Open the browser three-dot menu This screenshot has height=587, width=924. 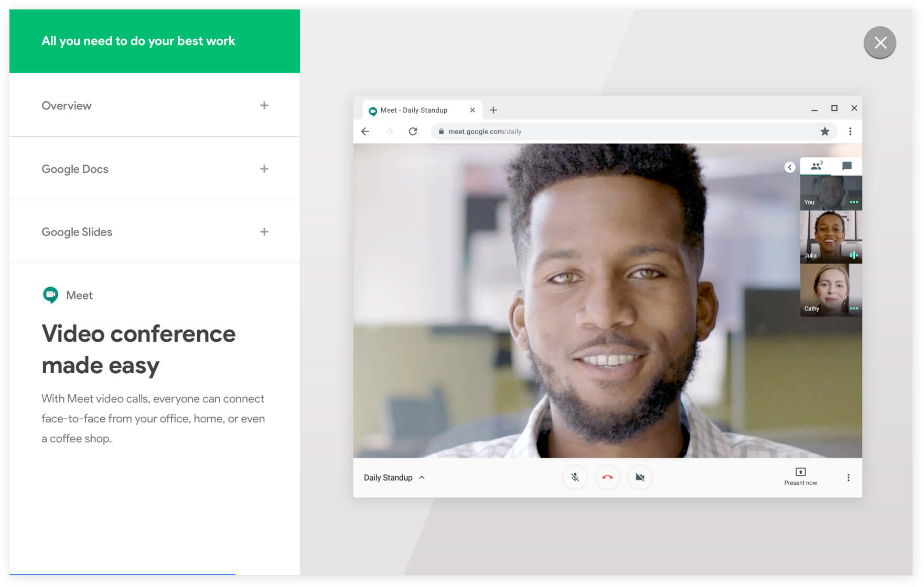tap(850, 132)
